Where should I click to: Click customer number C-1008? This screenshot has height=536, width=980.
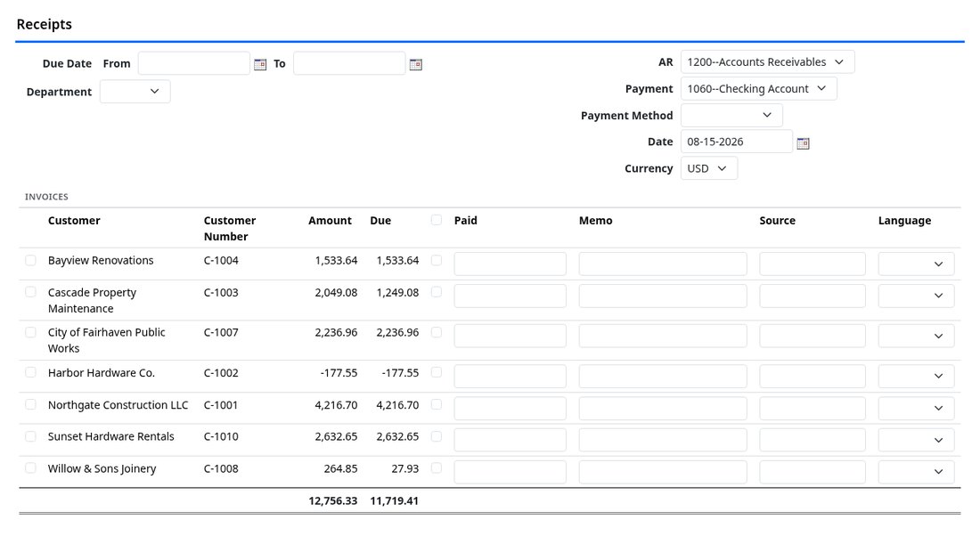click(x=221, y=468)
